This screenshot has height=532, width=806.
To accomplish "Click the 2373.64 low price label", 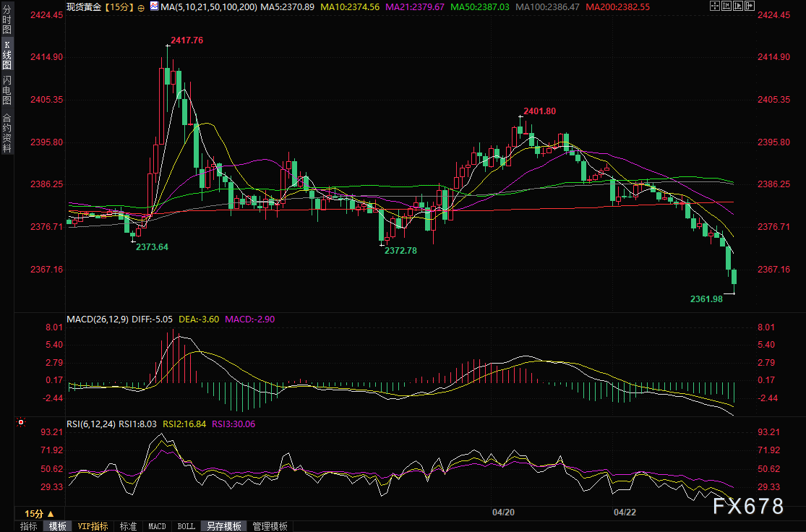I will [x=152, y=246].
